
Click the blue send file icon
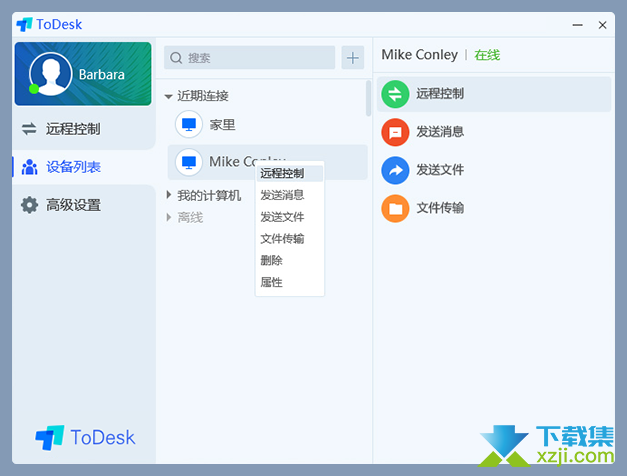pyautogui.click(x=395, y=170)
